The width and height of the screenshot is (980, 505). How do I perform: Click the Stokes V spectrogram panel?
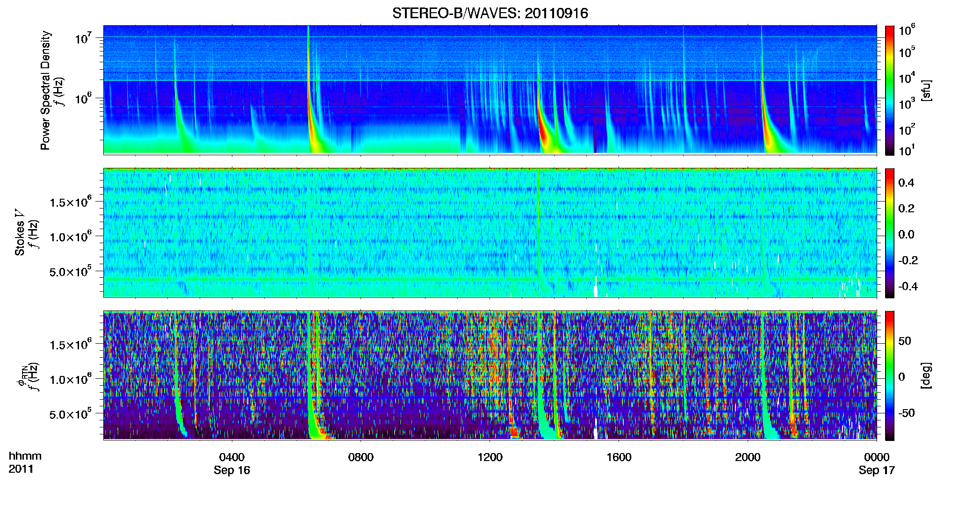490,232
